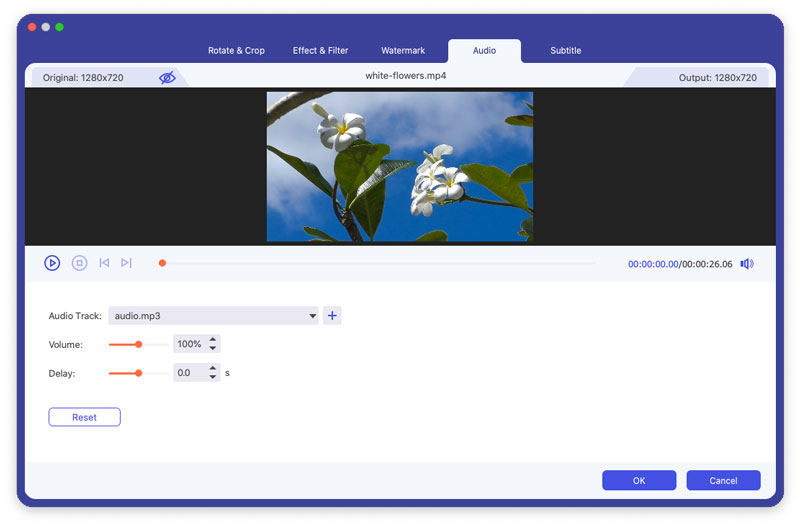Viewport: 800px width, 526px height.
Task: Jump to next frame icon
Action: [x=126, y=263]
